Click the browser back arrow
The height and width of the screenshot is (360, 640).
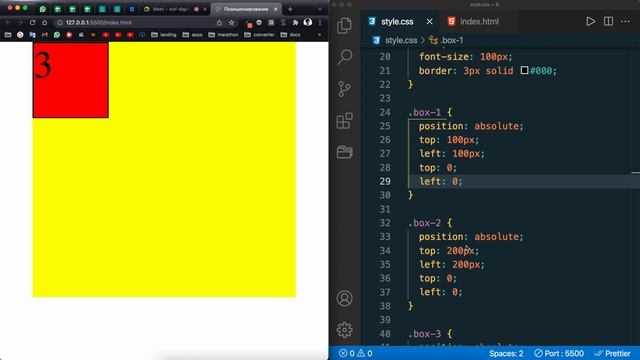tap(8, 23)
